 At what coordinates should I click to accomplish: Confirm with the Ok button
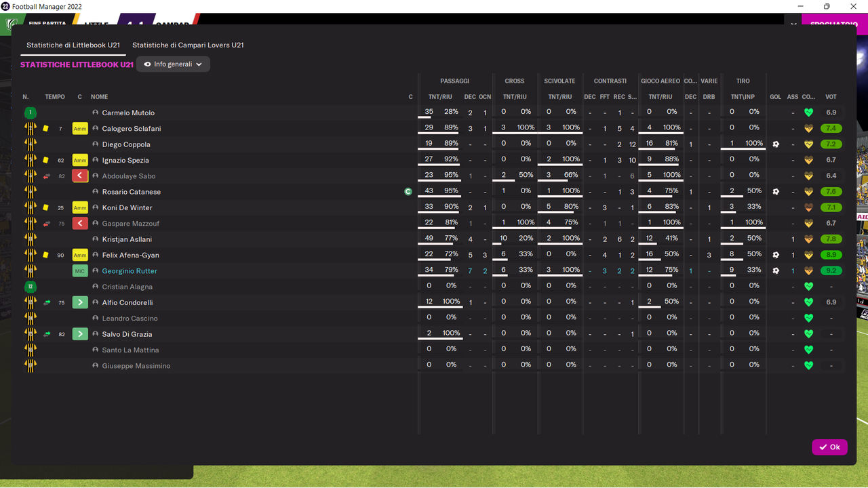[x=829, y=447]
